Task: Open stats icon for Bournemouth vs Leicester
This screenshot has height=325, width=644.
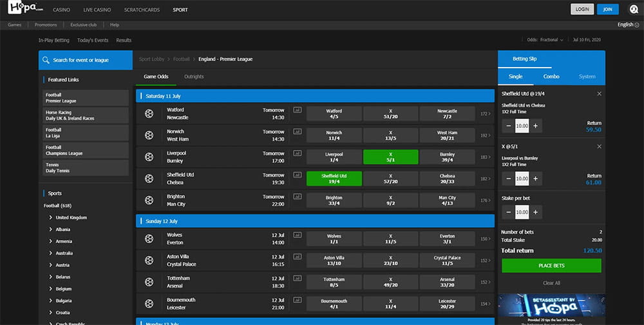Action: (298, 300)
